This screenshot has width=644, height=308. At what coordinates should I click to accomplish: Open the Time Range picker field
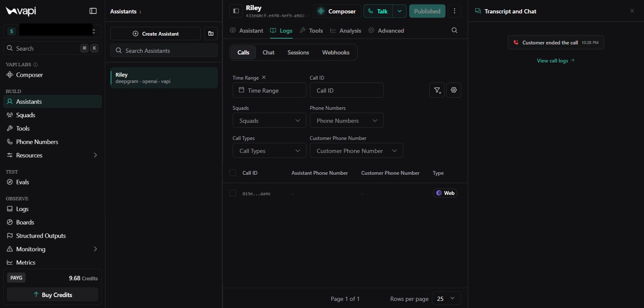[270, 90]
